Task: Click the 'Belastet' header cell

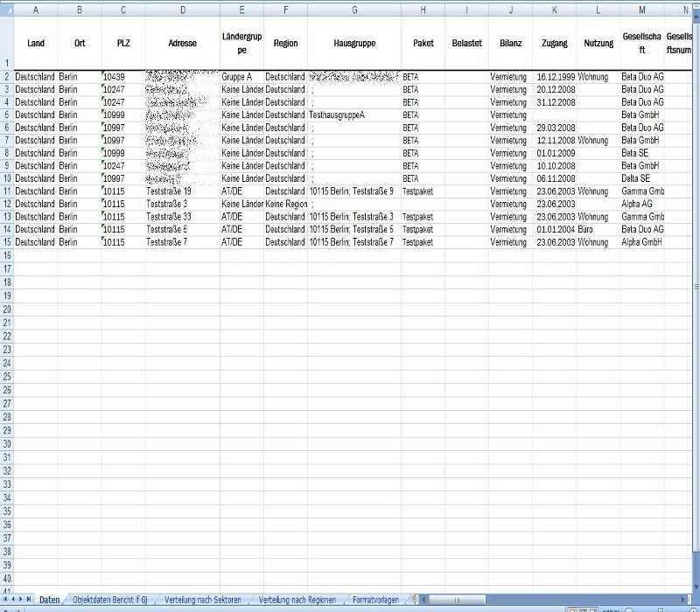Action: pos(466,43)
